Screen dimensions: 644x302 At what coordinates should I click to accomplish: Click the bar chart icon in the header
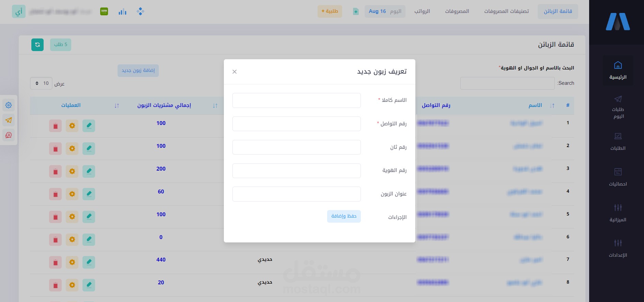coord(122,12)
